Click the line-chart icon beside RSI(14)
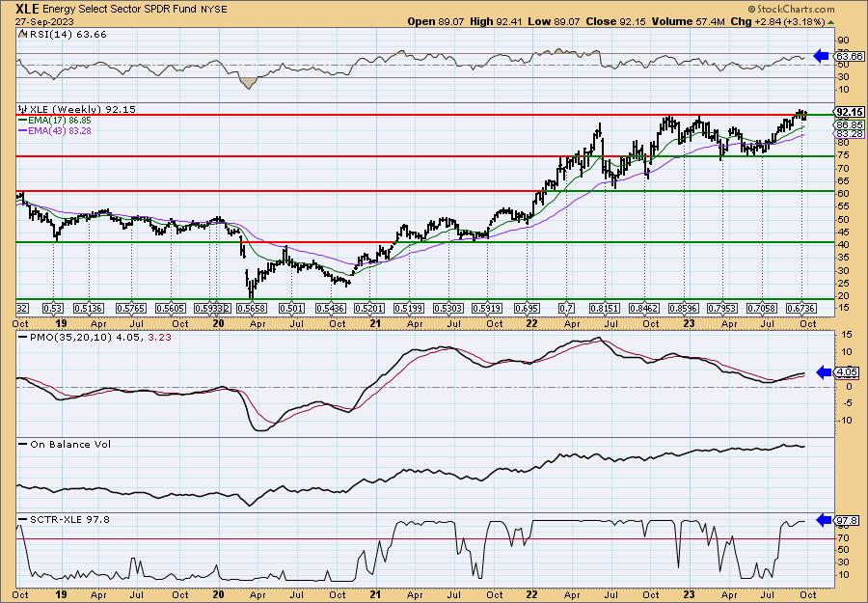 tap(22, 34)
